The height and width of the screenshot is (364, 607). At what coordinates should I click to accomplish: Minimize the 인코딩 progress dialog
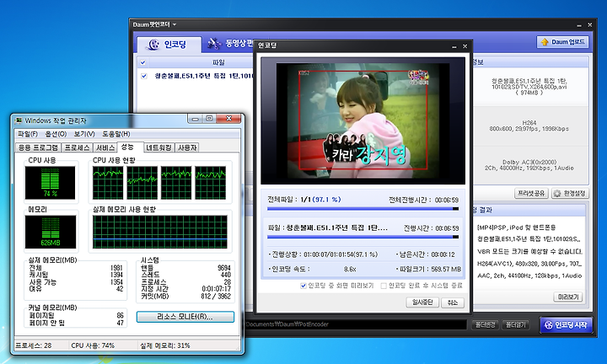[x=454, y=46]
